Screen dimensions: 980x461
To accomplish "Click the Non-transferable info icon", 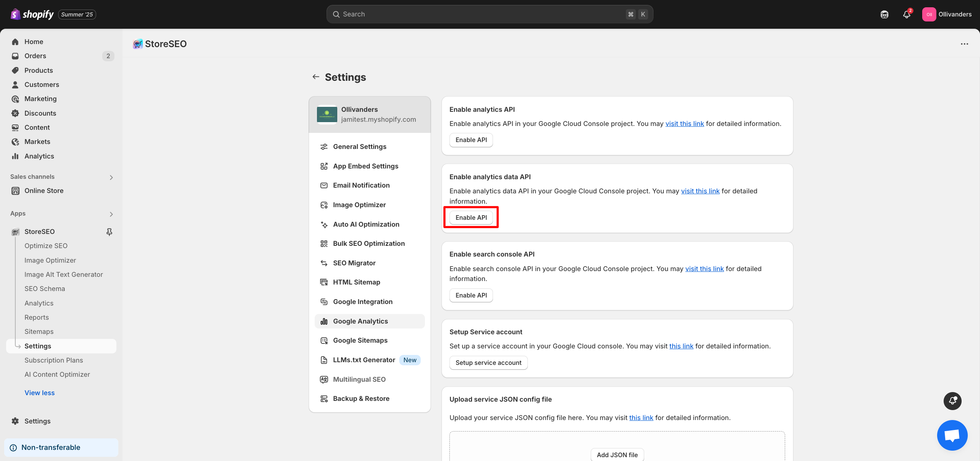I will tap(13, 448).
